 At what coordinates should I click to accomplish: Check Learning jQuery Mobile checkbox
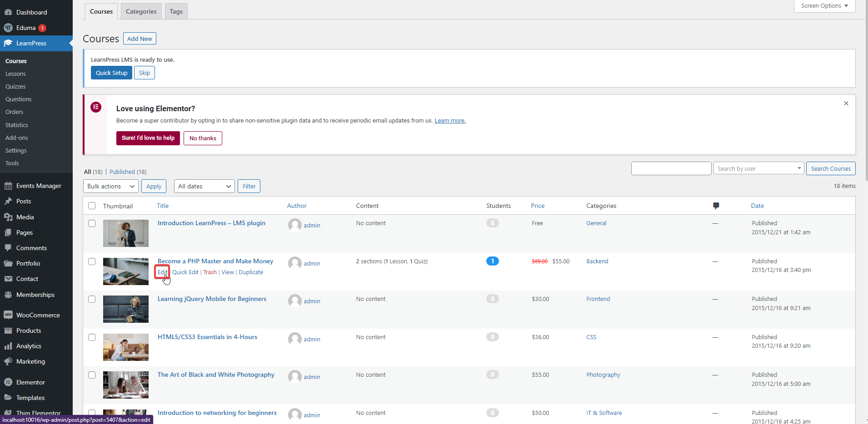pyautogui.click(x=92, y=299)
